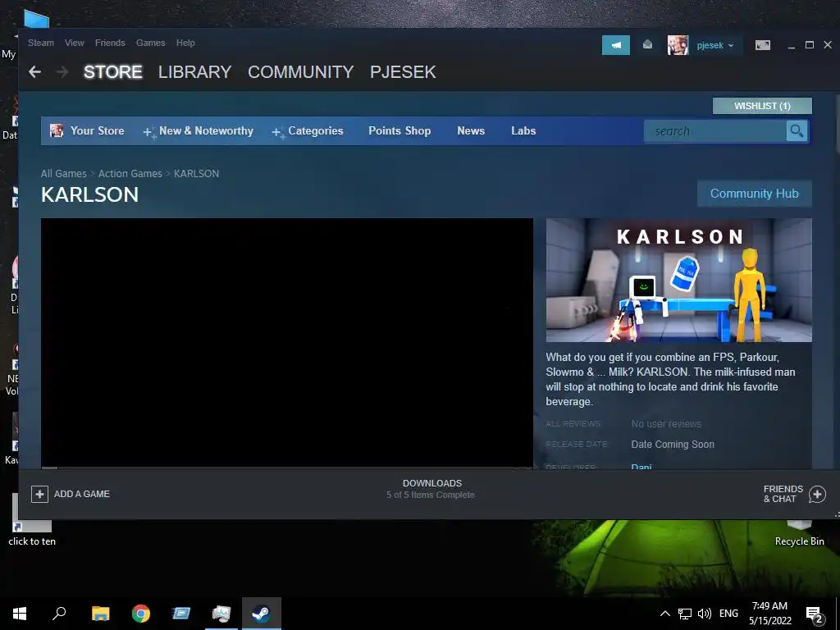The image size is (840, 630).
Task: Open the Help menu
Action: pyautogui.click(x=185, y=43)
